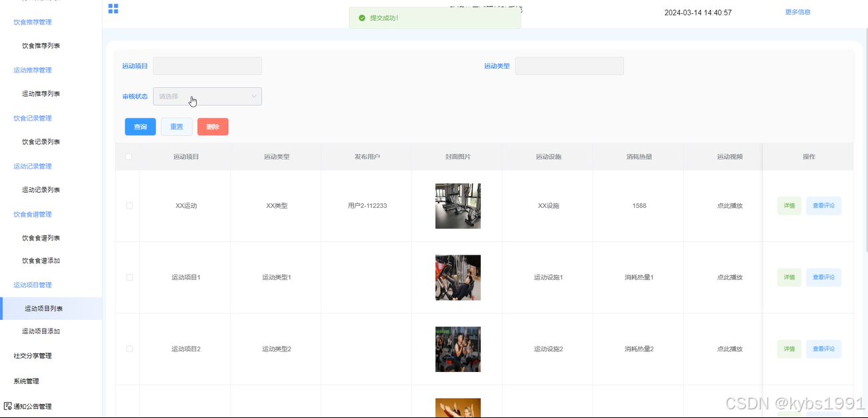Click the 重置 button
The height and width of the screenshot is (418, 868).
pyautogui.click(x=177, y=127)
